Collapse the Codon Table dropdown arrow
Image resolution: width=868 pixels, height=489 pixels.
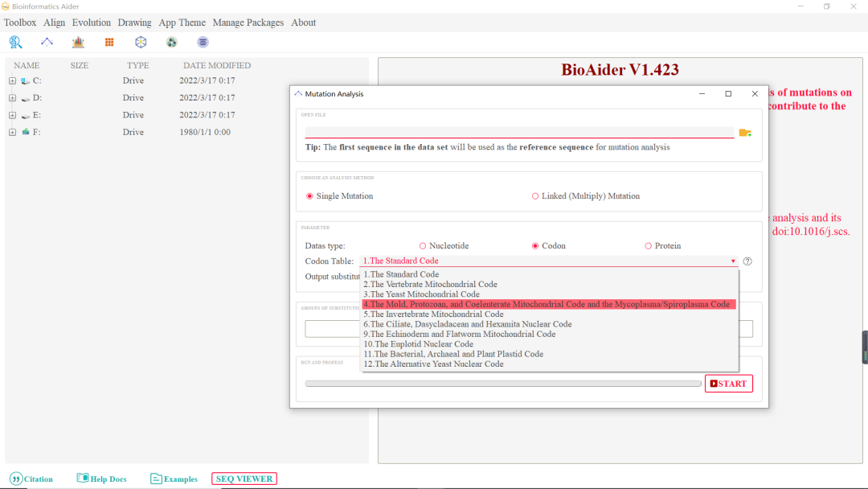click(x=733, y=261)
